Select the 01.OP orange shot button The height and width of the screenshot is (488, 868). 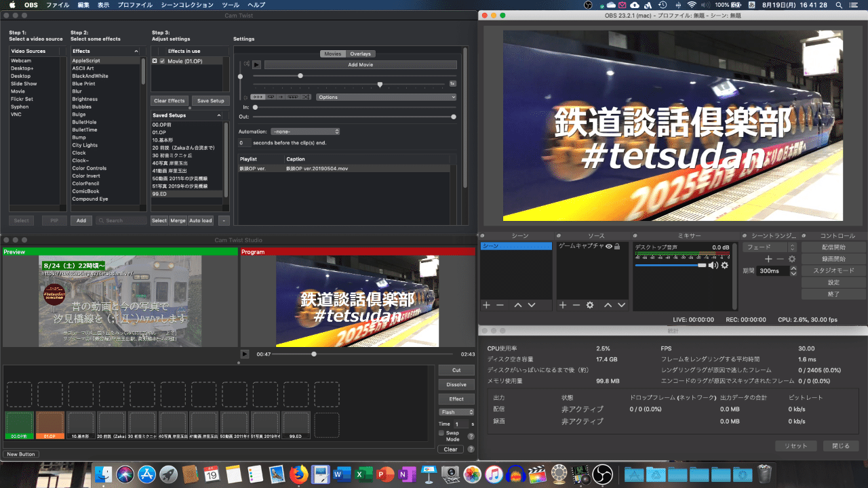click(x=50, y=425)
